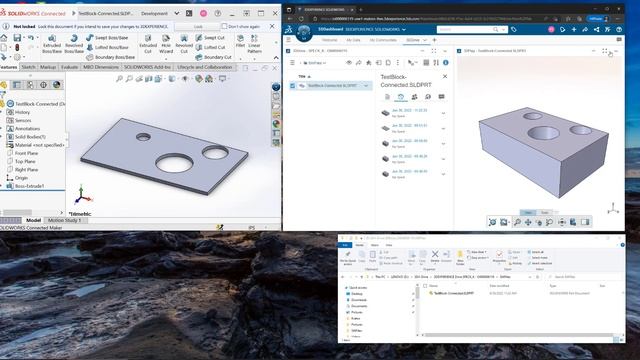Switch to the Evaluate tab

coord(69,67)
